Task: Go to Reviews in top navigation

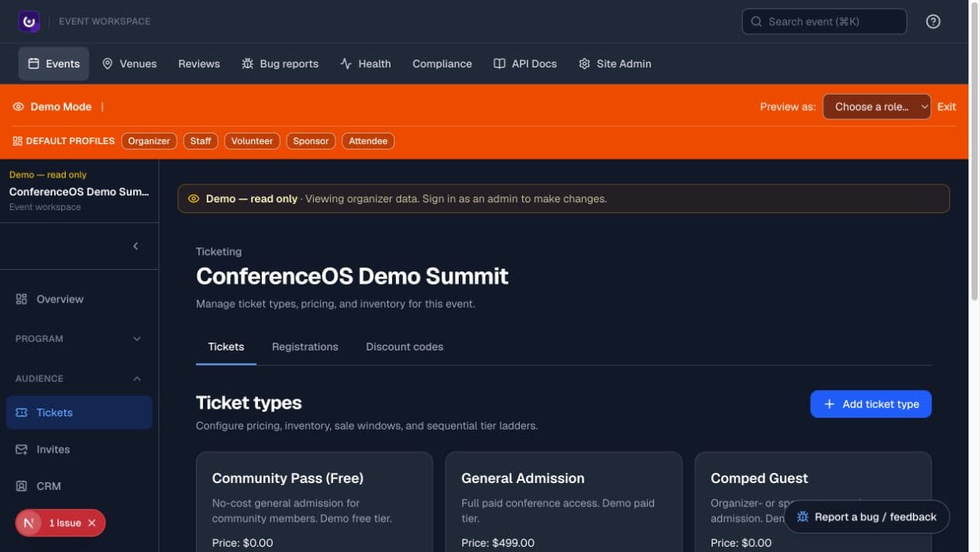Action: (199, 64)
